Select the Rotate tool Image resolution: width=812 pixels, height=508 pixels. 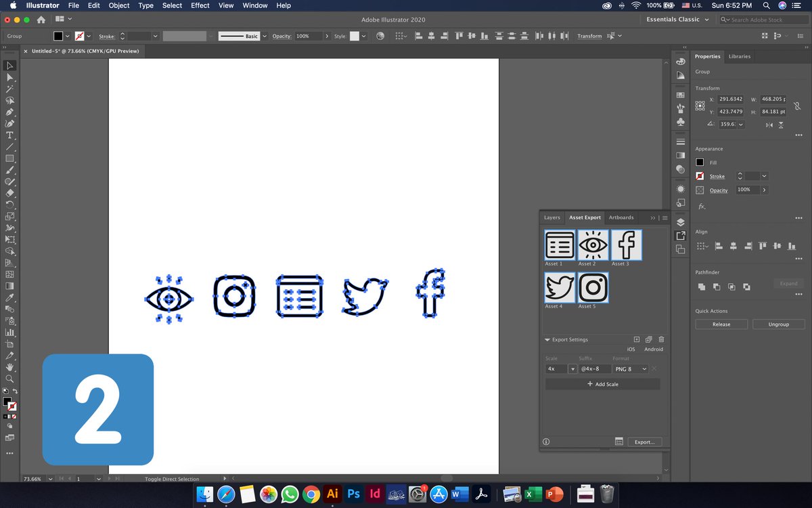click(10, 204)
